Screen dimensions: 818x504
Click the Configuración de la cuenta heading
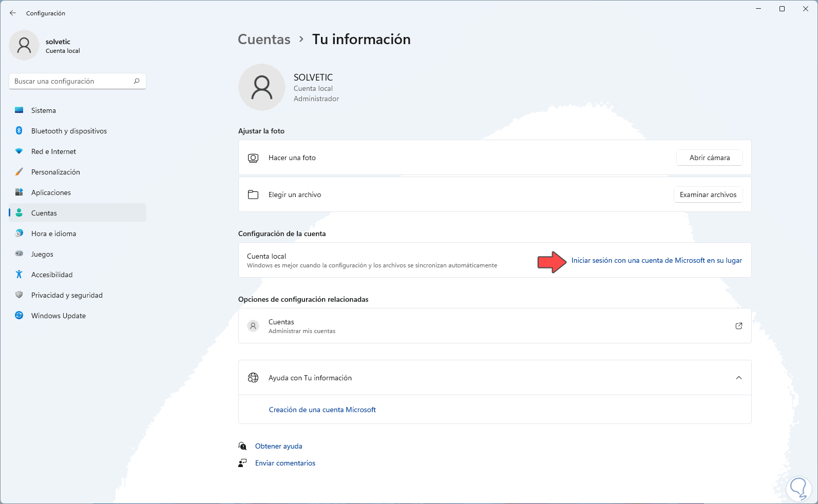click(x=282, y=234)
